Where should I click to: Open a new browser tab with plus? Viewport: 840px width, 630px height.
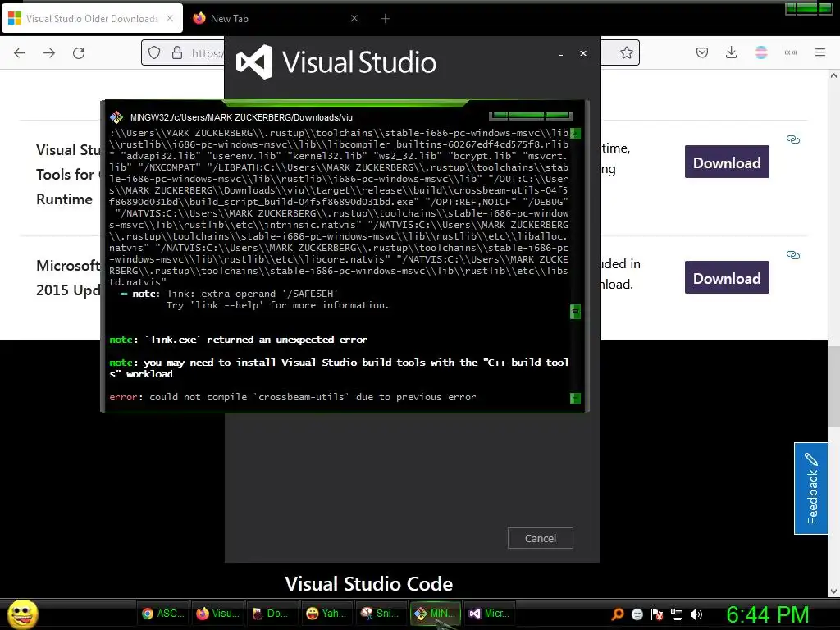[386, 19]
